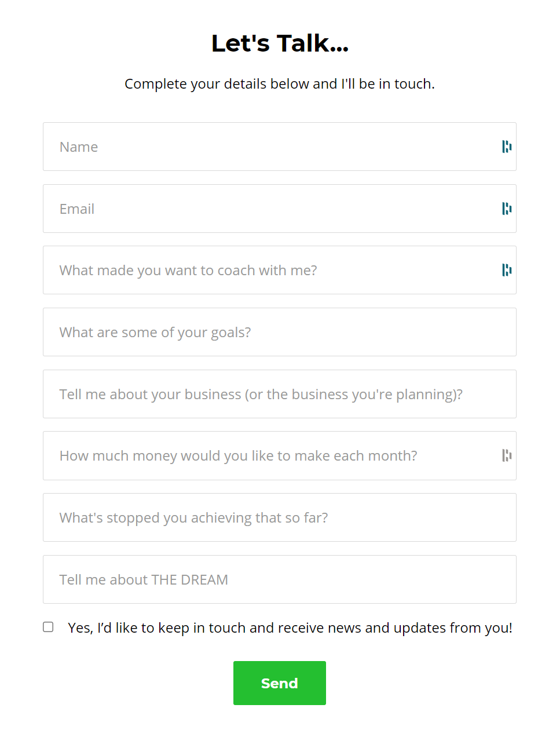The height and width of the screenshot is (730, 560).
Task: Click into the Email text box
Action: click(x=279, y=209)
